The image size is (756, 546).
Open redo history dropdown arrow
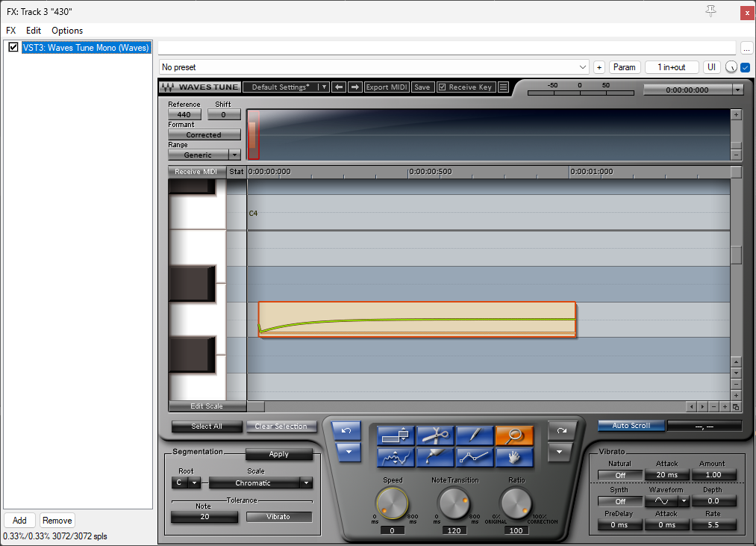tap(559, 453)
